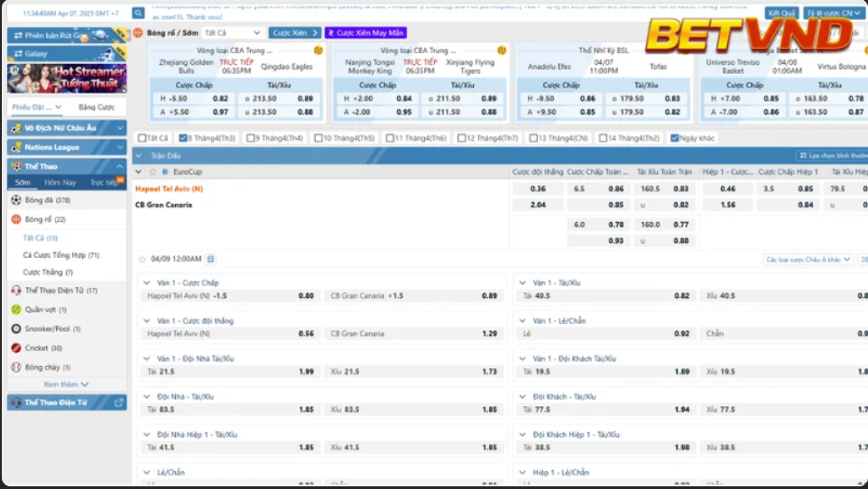Expand sports list with Xem thêm
868x489 pixels.
click(67, 383)
